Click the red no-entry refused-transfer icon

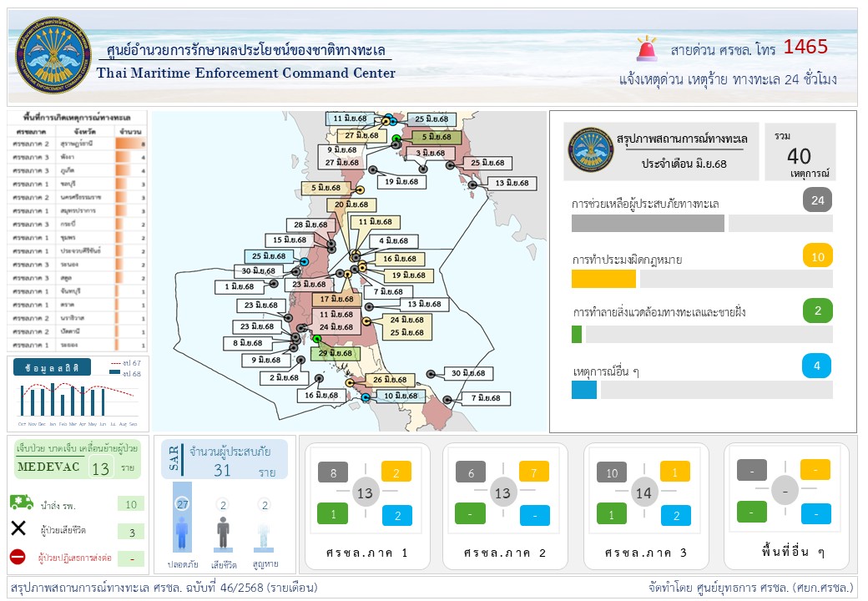18,557
